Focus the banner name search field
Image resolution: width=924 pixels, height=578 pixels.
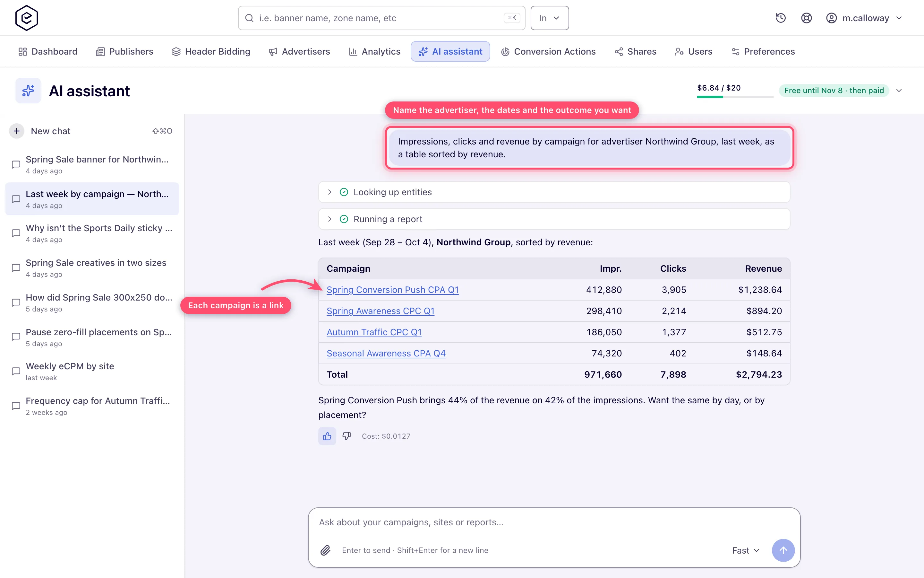(381, 18)
